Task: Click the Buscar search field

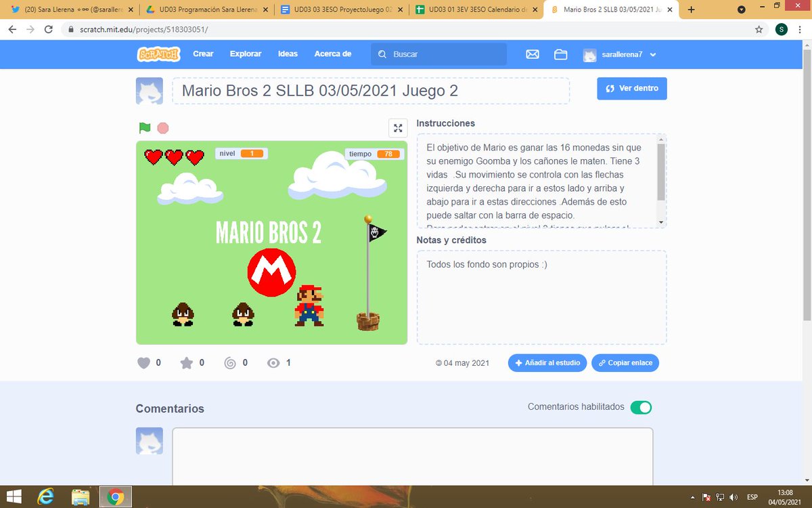Action: pos(438,54)
